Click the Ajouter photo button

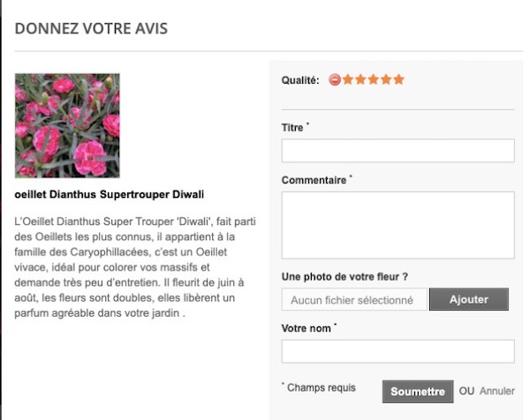click(469, 299)
